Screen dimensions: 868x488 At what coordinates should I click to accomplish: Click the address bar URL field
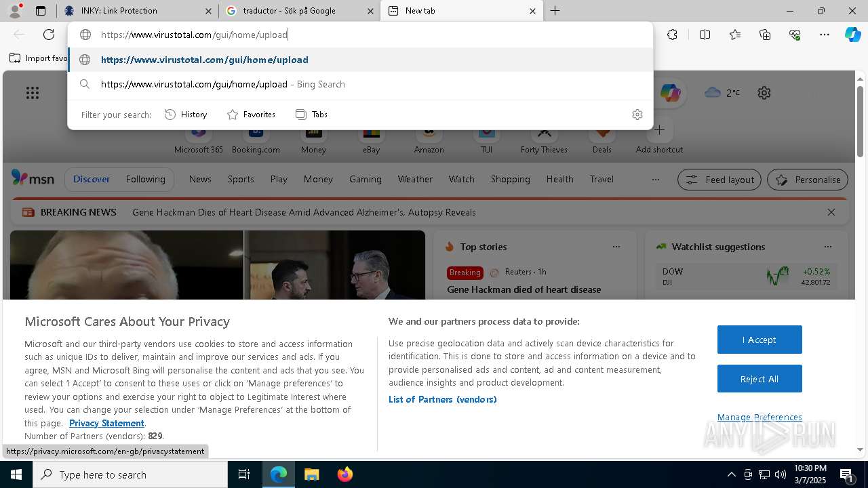click(x=359, y=35)
